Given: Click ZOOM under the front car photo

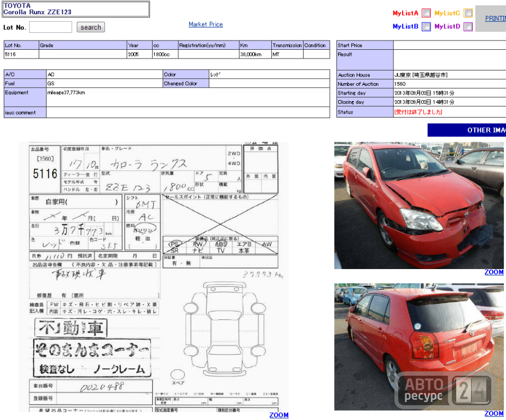Looking at the screenshot, I should click(x=494, y=272).
